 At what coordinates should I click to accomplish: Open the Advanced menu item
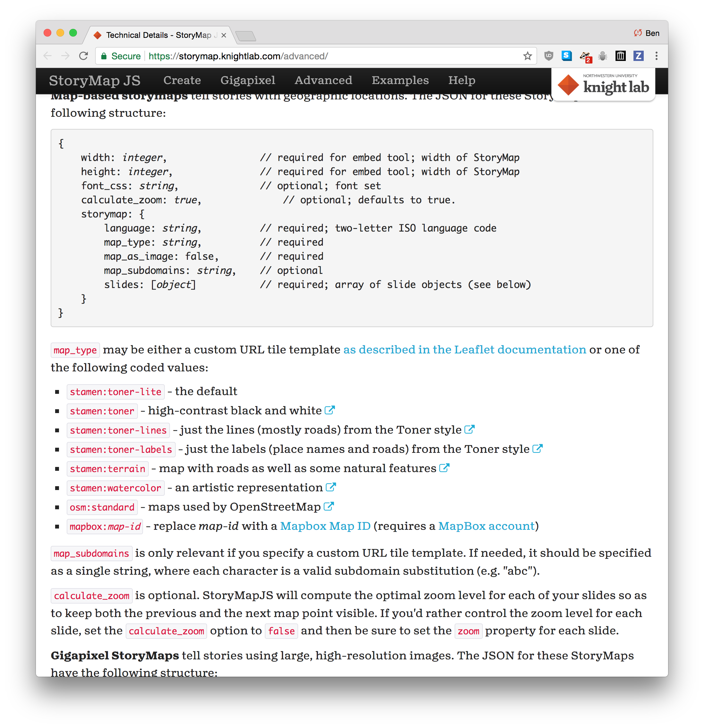323,80
